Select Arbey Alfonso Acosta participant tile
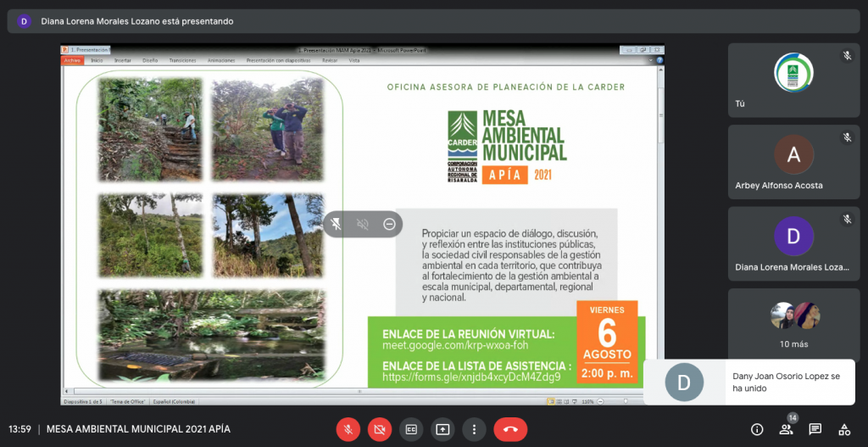The height and width of the screenshot is (447, 868). [794, 162]
